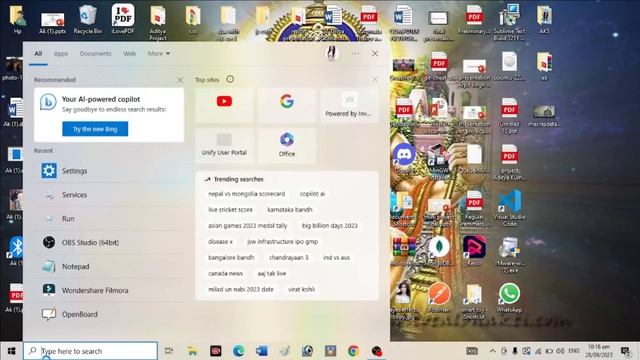
Task: Search trending 'canada news'
Action: pos(225,273)
